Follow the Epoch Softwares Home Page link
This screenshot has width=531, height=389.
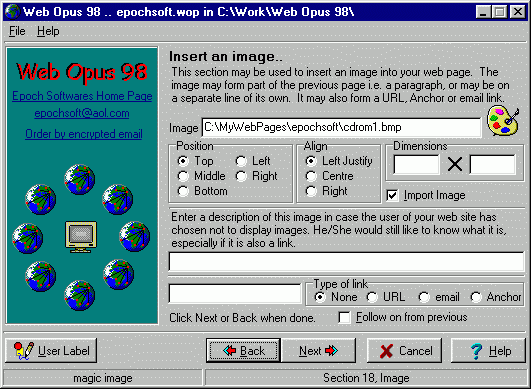[x=82, y=96]
